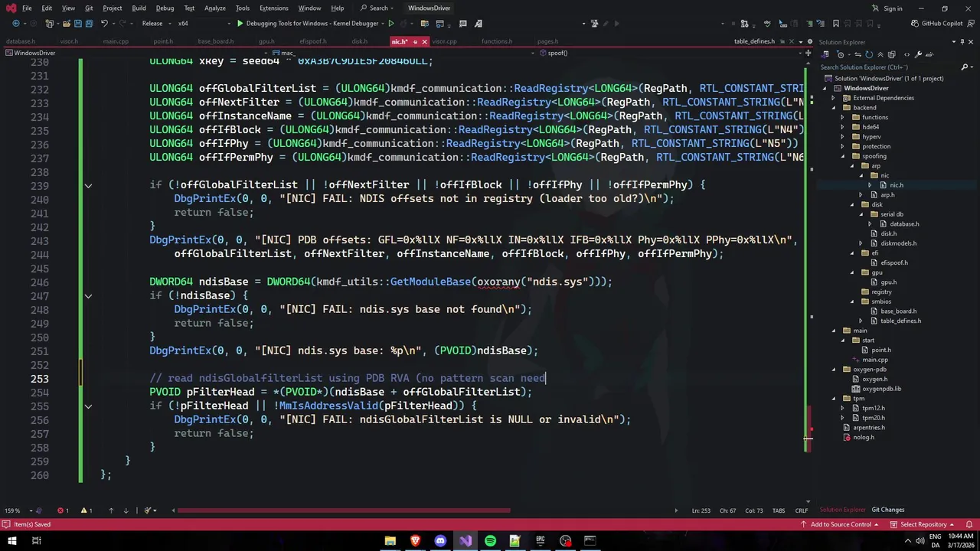This screenshot has width=980, height=551.
Task: Click Sign in at top right
Action: coord(887,8)
